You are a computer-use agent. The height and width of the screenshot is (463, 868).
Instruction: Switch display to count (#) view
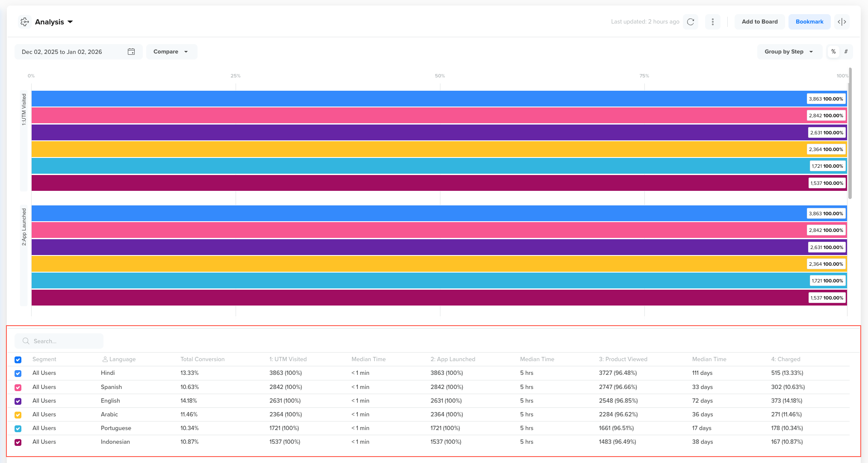[846, 52]
